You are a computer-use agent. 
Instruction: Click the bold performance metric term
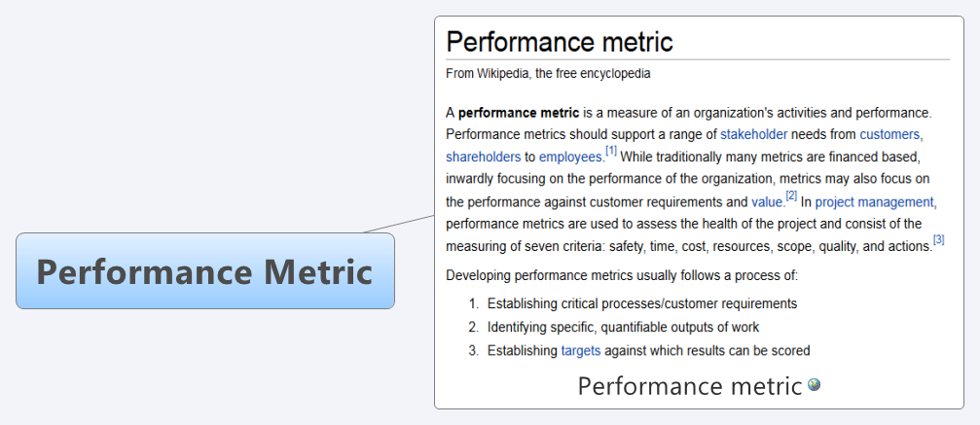coord(519,113)
